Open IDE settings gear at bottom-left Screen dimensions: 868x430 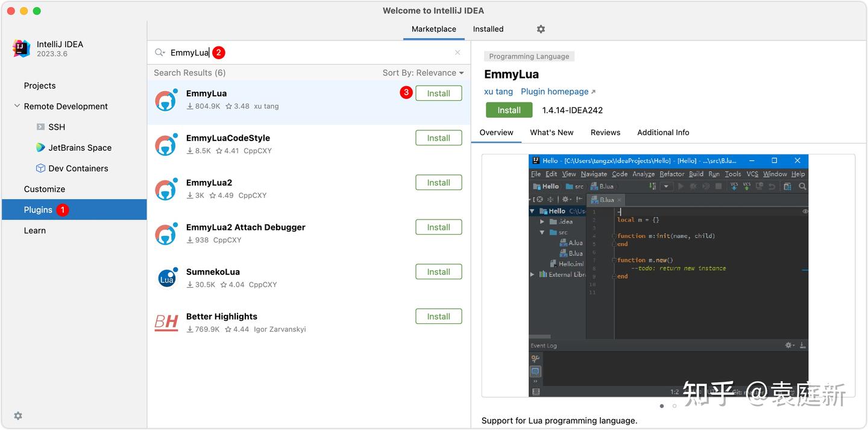(18, 416)
